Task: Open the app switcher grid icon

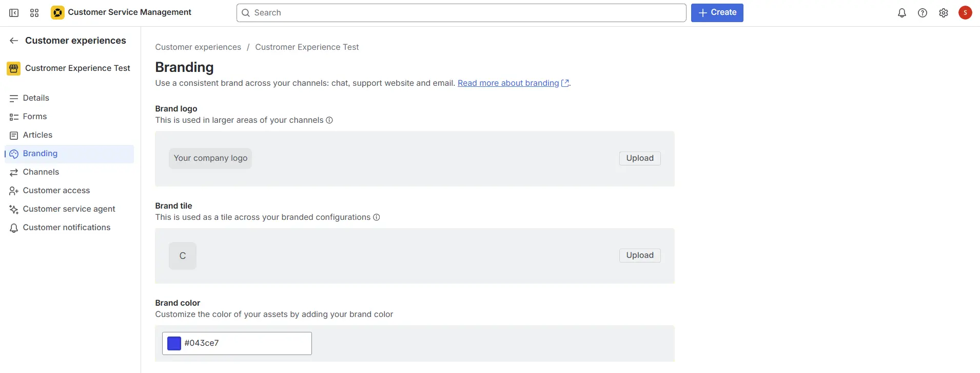Action: pyautogui.click(x=34, y=13)
